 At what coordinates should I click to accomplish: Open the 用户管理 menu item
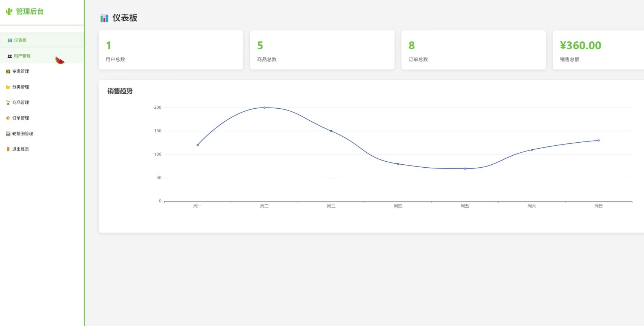click(42, 56)
